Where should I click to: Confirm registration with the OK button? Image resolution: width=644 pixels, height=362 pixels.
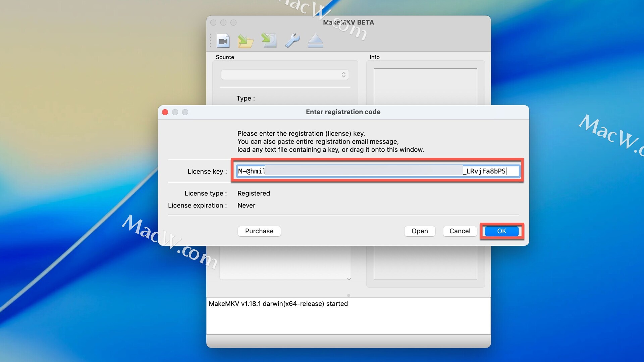(501, 231)
